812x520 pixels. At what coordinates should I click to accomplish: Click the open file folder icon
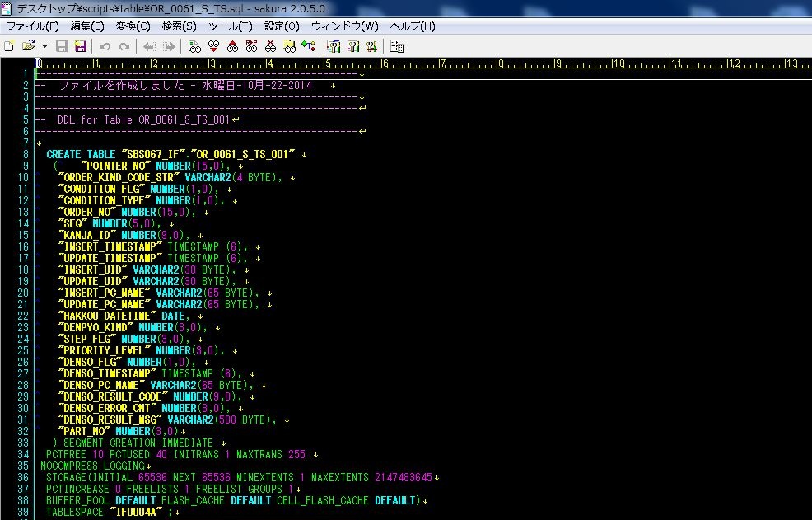click(28, 46)
